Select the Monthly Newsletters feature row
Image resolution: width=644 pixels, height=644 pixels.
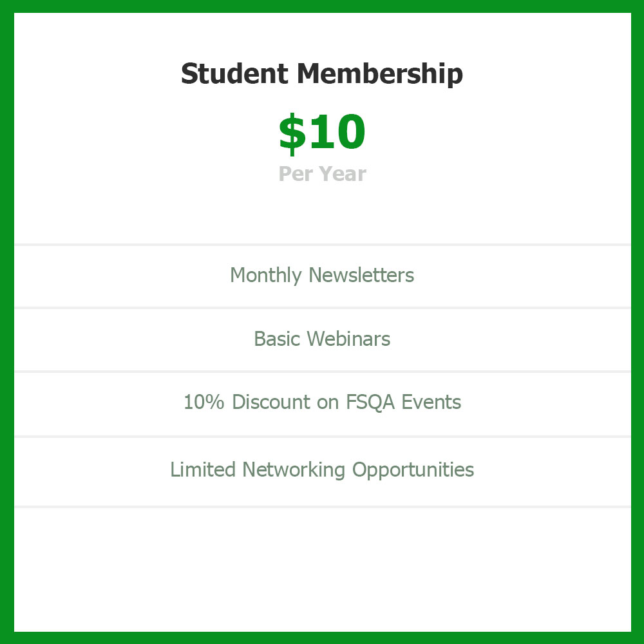pos(323,276)
